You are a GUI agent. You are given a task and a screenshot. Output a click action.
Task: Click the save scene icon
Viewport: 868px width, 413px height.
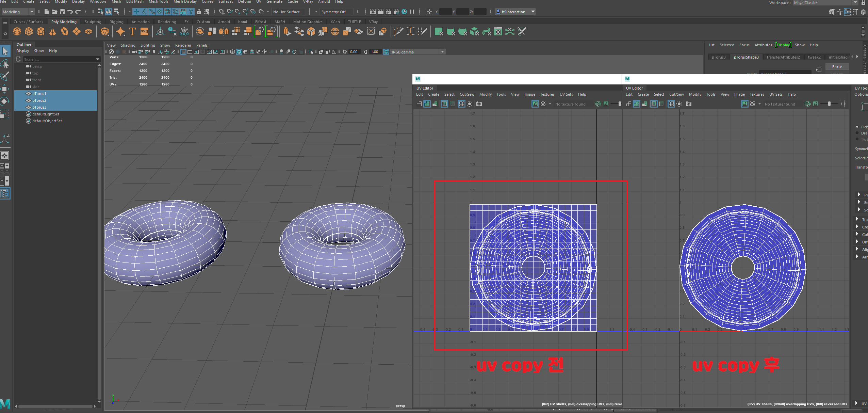(62, 12)
